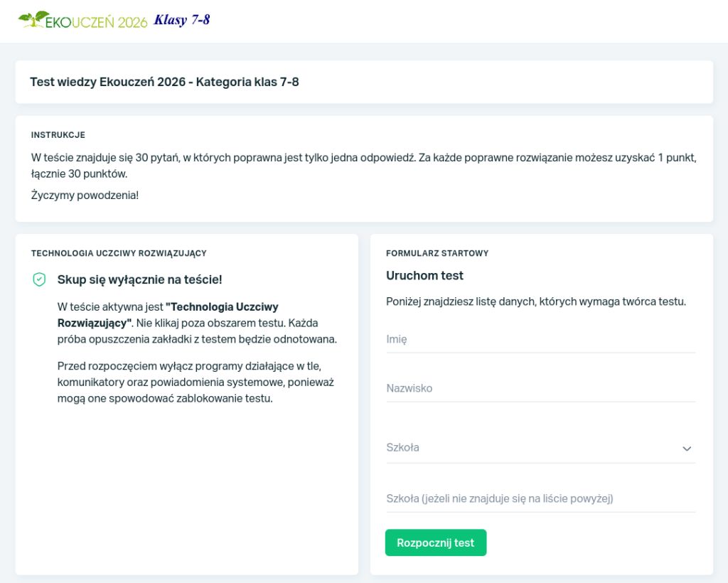Click the 'Uruchom test' heading

[424, 275]
